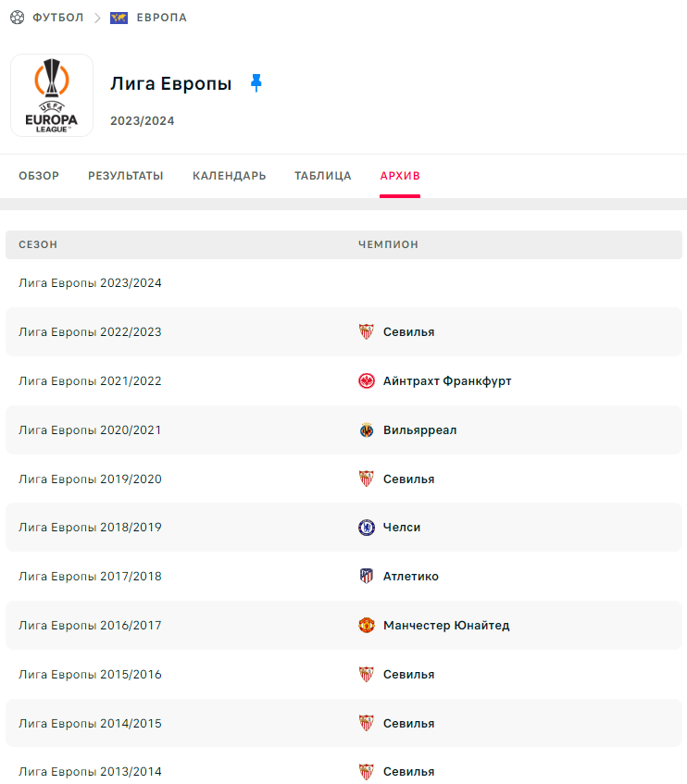This screenshot has width=687, height=784.
Task: Click the Manchester United crest icon
Action: pos(367,625)
